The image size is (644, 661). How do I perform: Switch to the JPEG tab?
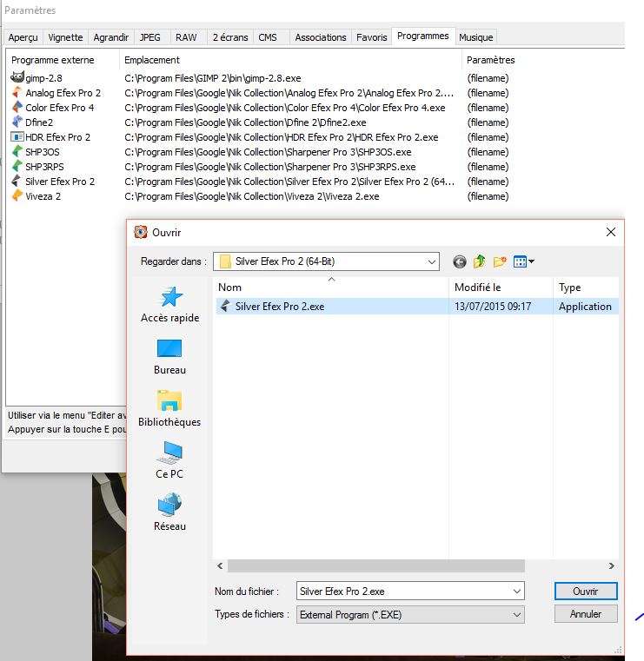coord(150,37)
